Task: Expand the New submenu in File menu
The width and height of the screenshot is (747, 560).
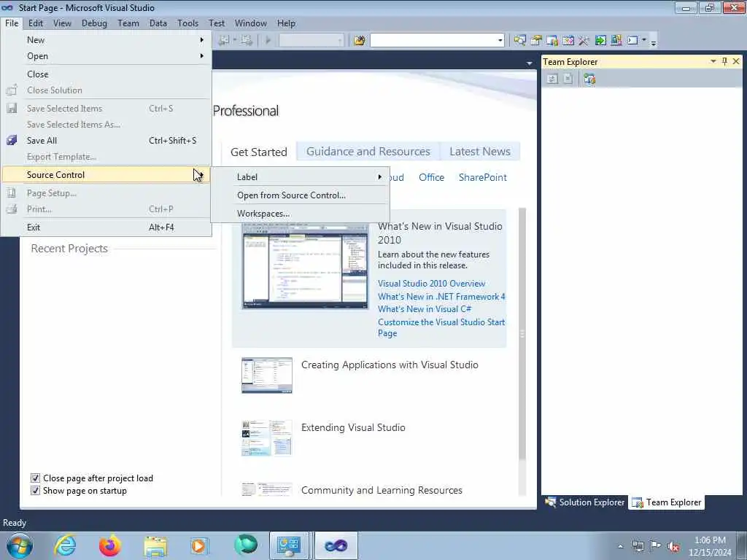Action: (x=107, y=40)
